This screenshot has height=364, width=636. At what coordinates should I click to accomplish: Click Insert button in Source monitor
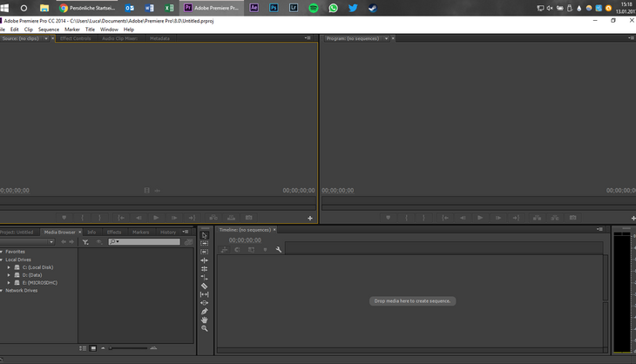[213, 218]
